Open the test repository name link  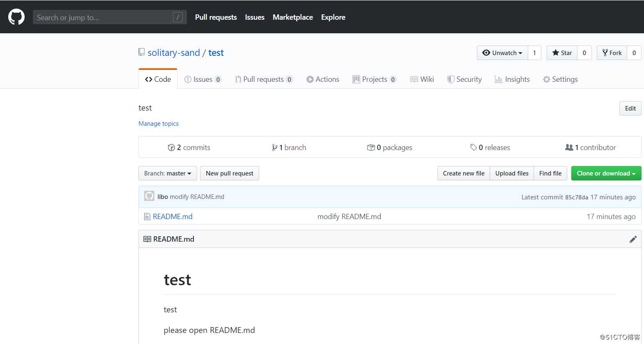click(216, 53)
